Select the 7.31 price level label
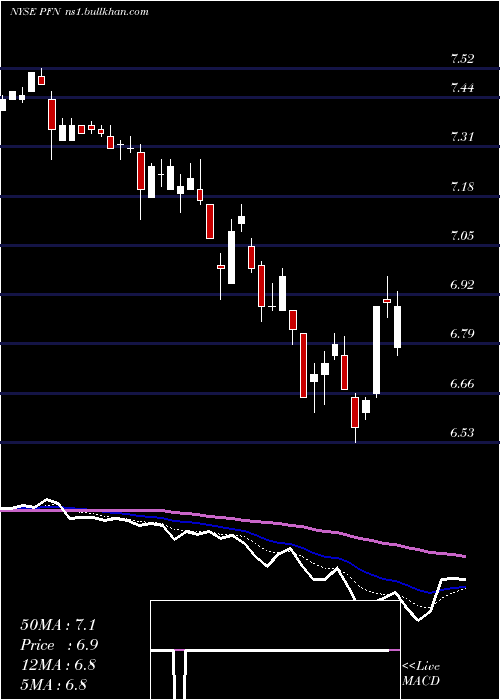Screen dimensions: 500x700 point(462,137)
